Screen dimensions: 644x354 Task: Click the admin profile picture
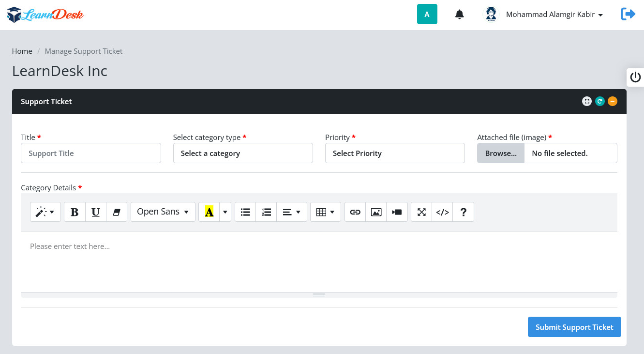tap(491, 15)
